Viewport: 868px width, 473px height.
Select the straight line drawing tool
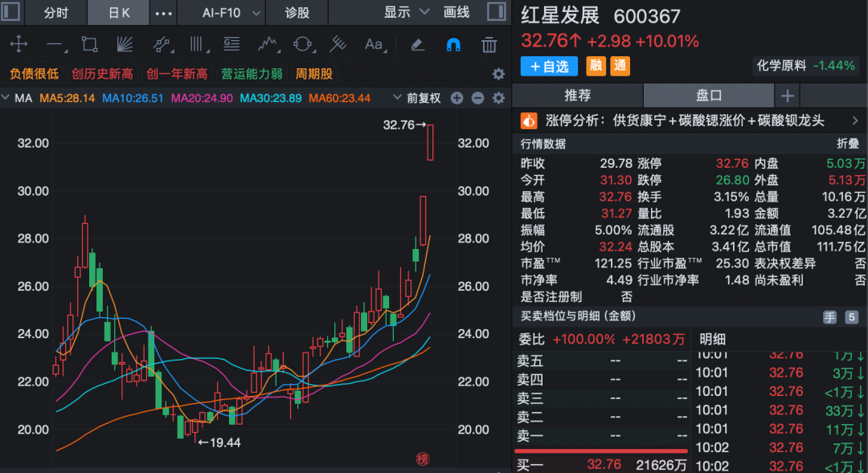[55, 44]
